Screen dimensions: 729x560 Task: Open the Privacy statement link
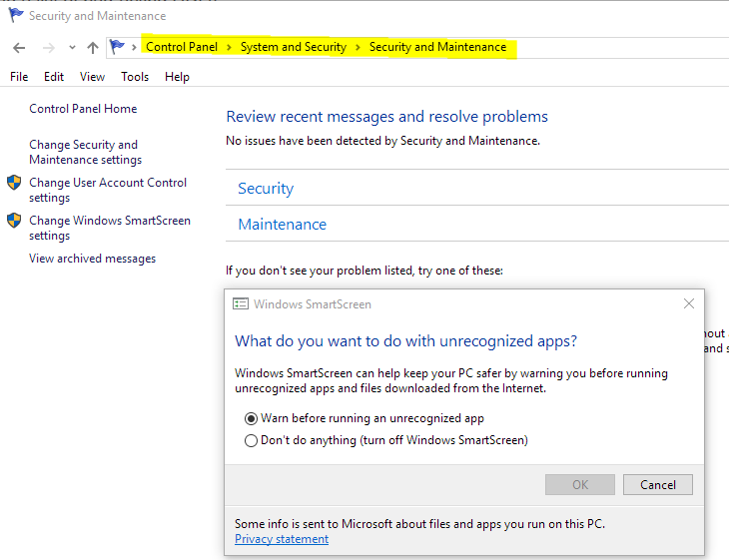tap(282, 539)
